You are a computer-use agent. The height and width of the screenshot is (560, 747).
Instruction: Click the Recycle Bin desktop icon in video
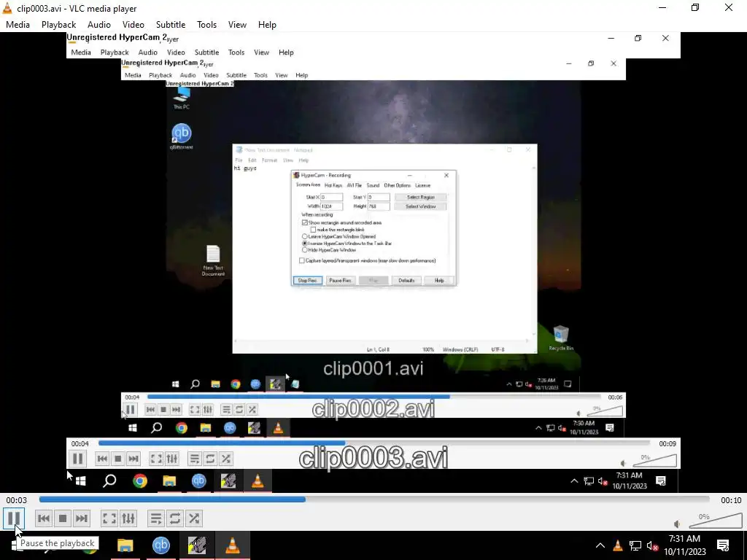pyautogui.click(x=561, y=338)
